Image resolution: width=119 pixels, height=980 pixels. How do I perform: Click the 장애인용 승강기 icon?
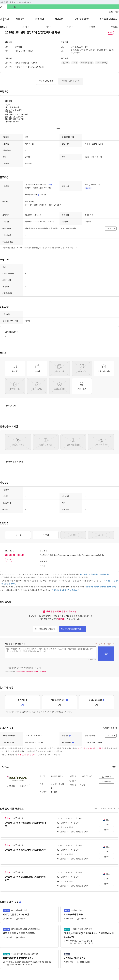pyautogui.click(x=46, y=442)
